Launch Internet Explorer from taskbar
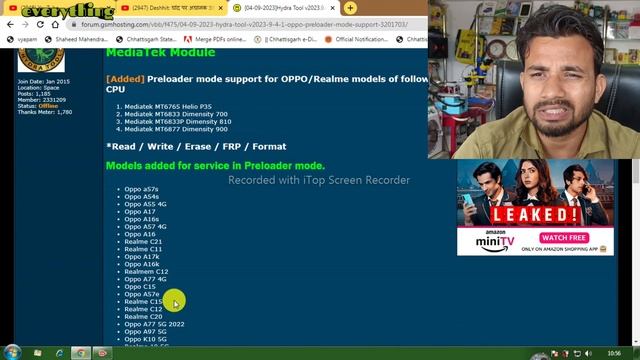This screenshot has width=640, height=360. click(60, 353)
